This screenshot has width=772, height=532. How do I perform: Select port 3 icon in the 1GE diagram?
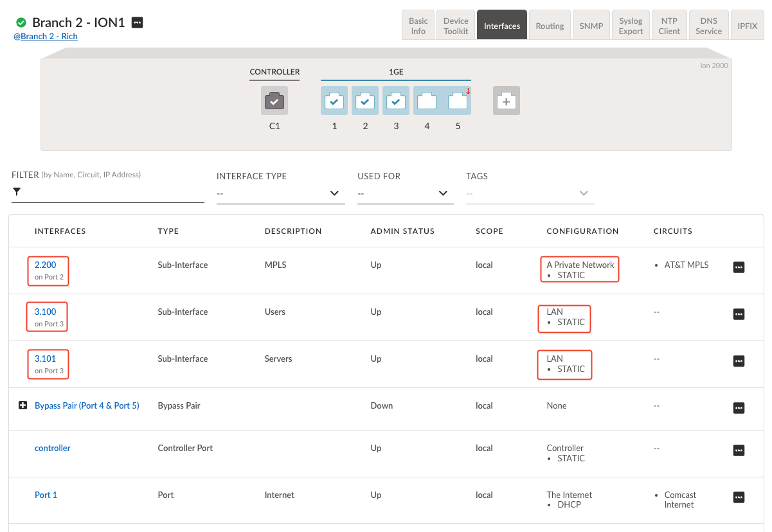[x=396, y=101]
